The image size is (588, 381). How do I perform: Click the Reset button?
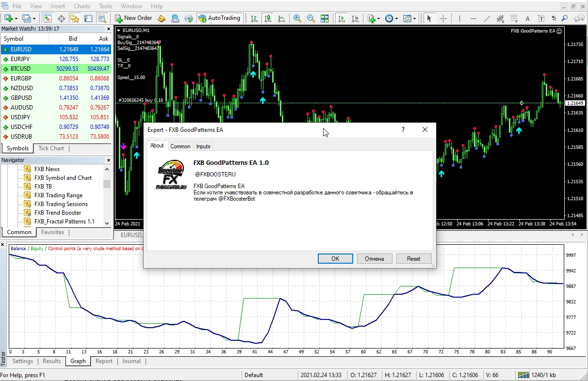pos(414,259)
